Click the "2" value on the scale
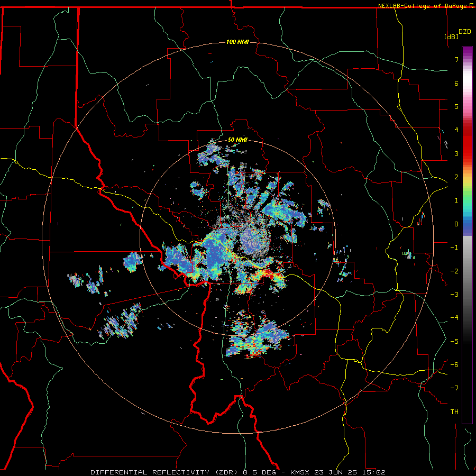Image resolution: width=476 pixels, height=476 pixels. (x=456, y=177)
